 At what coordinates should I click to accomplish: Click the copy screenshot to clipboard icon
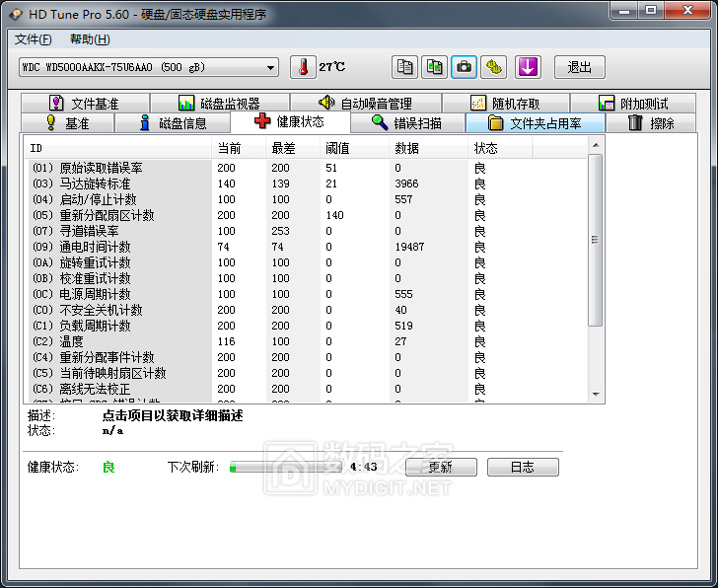pyautogui.click(x=434, y=67)
